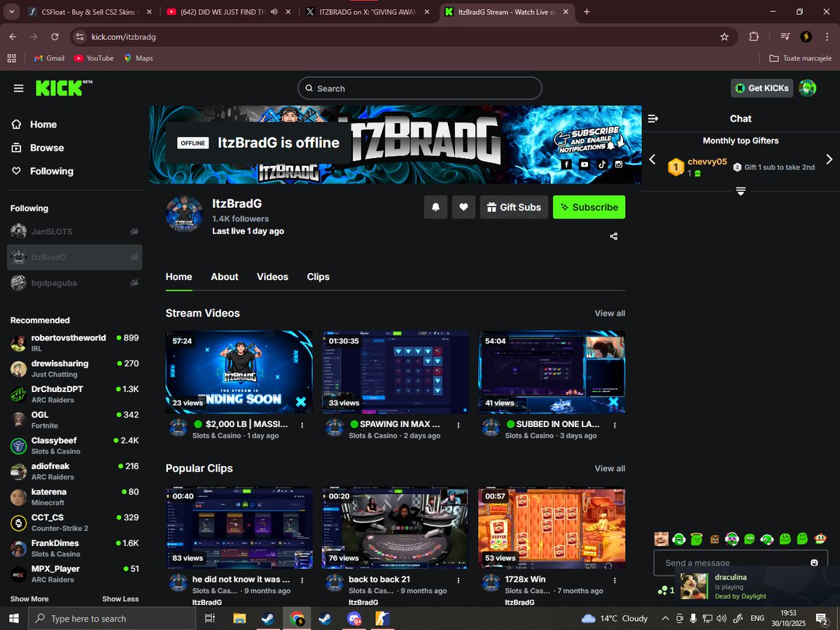Open Following with the heart icon

click(42, 171)
